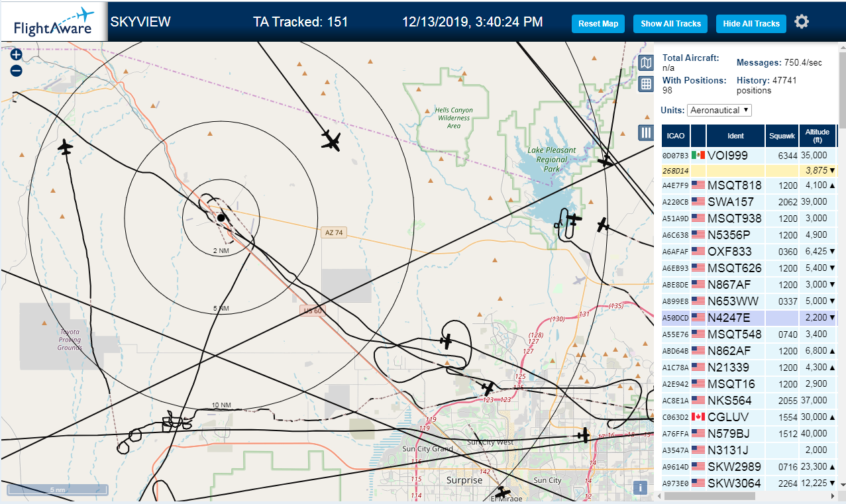This screenshot has height=504, width=846.
Task: Click the Toyota Proving Grounds label
Action: point(70,340)
